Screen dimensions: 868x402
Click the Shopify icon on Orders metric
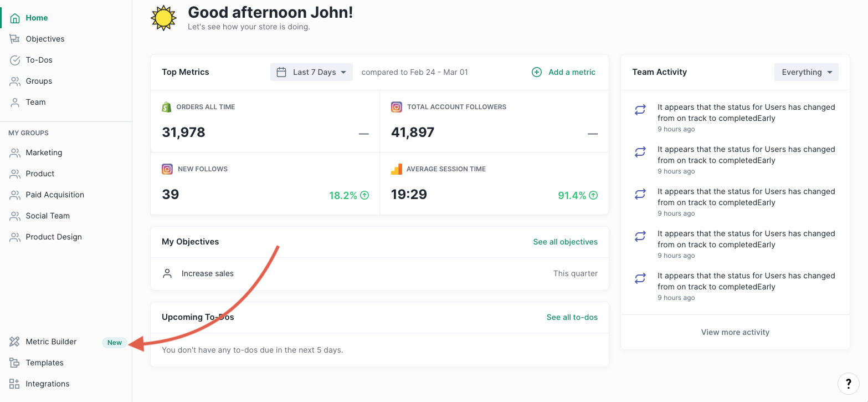pos(167,107)
